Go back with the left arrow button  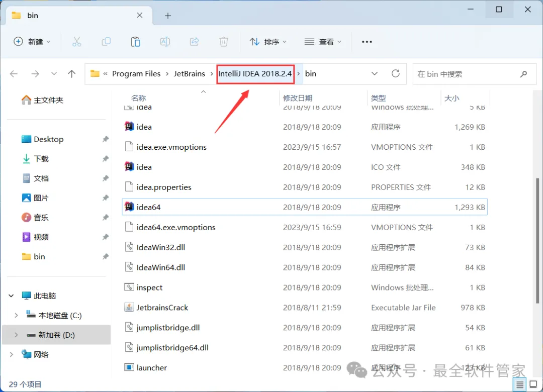(14, 74)
